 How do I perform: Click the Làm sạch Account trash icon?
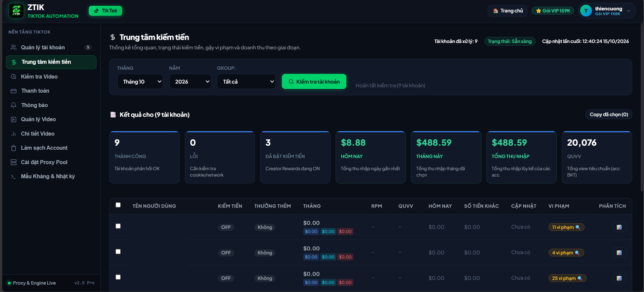coord(13,148)
